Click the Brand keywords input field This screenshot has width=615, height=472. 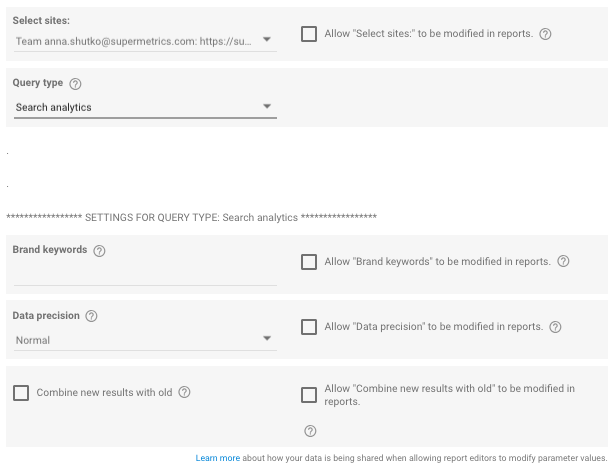pos(145,275)
